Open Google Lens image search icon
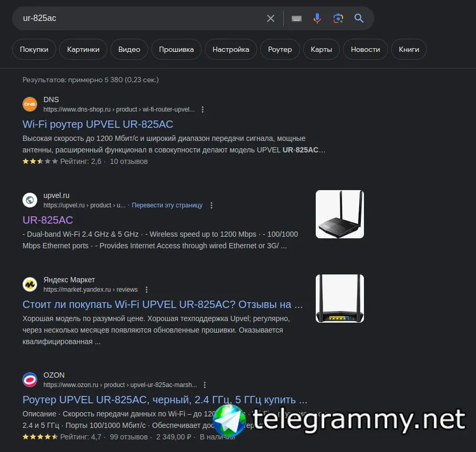The height and width of the screenshot is (452, 476). (338, 18)
